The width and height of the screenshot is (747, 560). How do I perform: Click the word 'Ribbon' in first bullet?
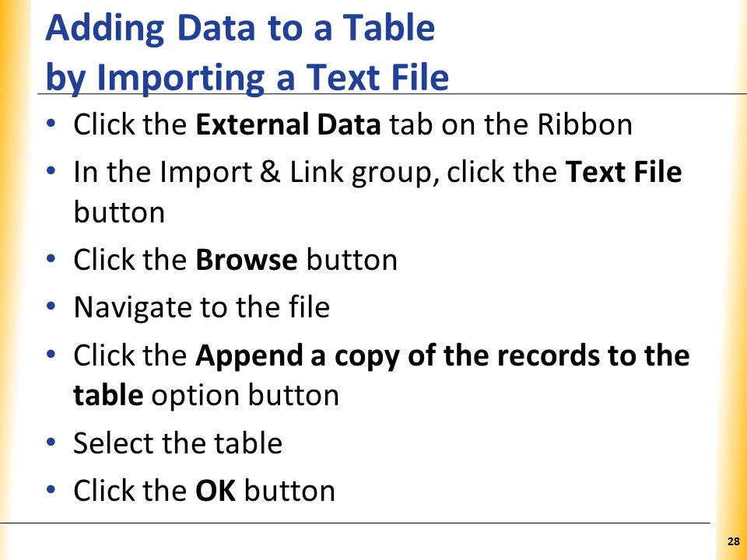584,124
